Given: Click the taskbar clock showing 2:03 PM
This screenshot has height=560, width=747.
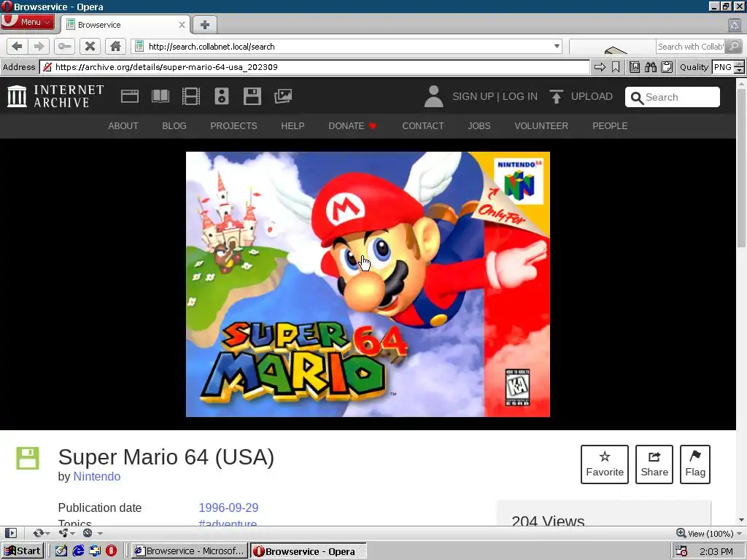Looking at the screenshot, I should 716,551.
